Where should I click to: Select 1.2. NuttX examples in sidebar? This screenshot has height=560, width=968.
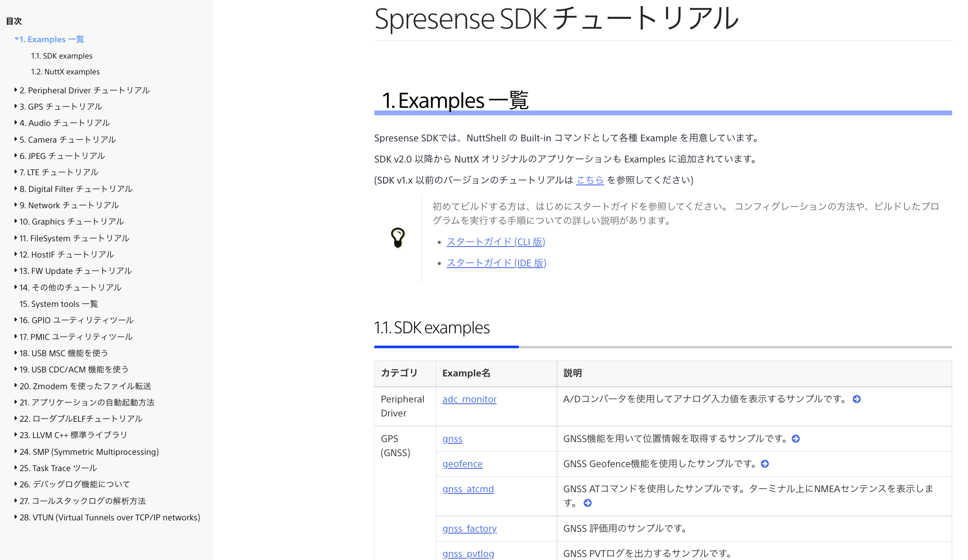coord(65,71)
